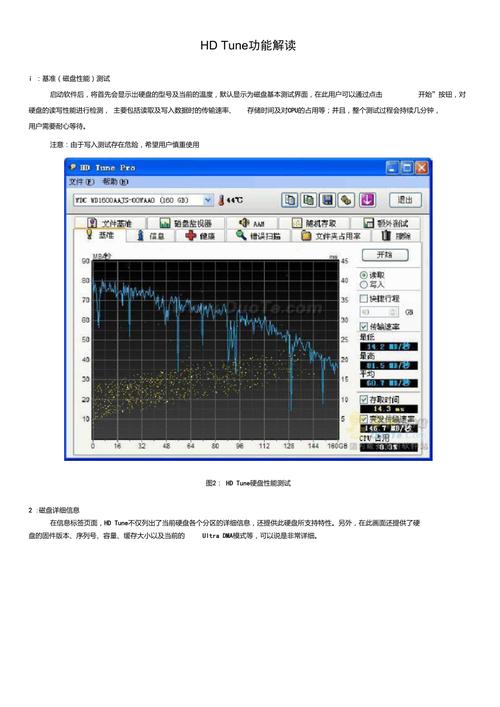Open options via the wrench toolbar icon

pos(346,200)
